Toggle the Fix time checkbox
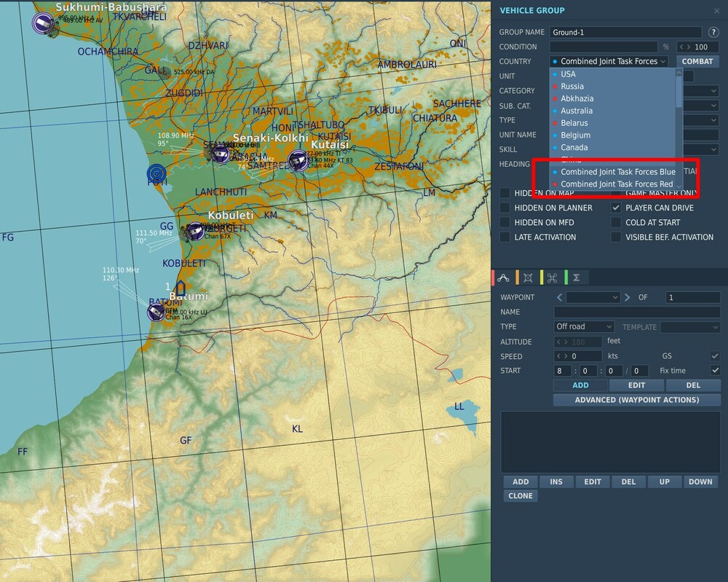Screen dimensions: 728x582 pos(715,371)
